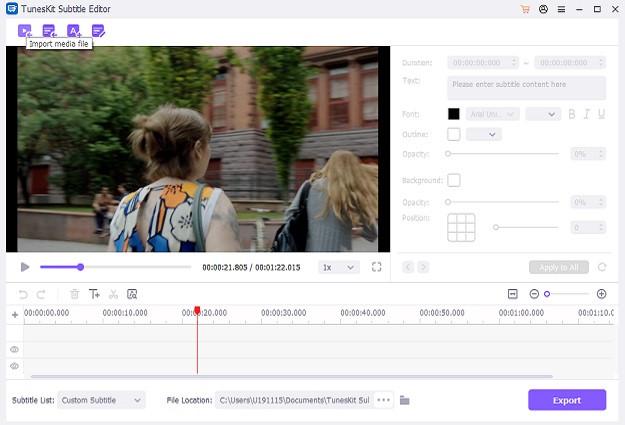Toggle italic text formatting
The width and height of the screenshot is (625, 425).
coord(586,114)
